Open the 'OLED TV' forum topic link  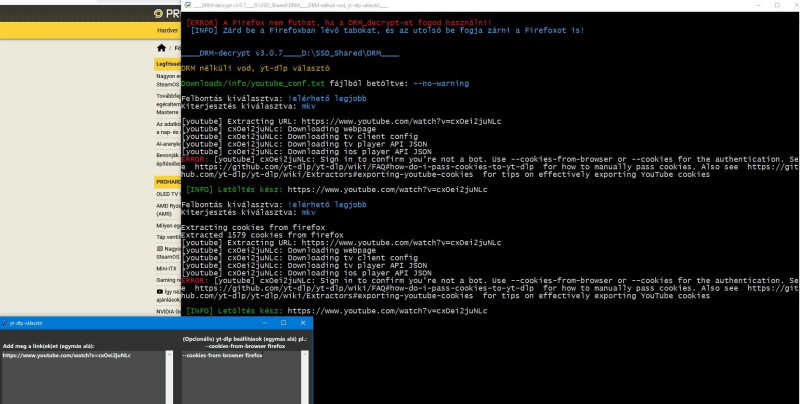pos(168,194)
